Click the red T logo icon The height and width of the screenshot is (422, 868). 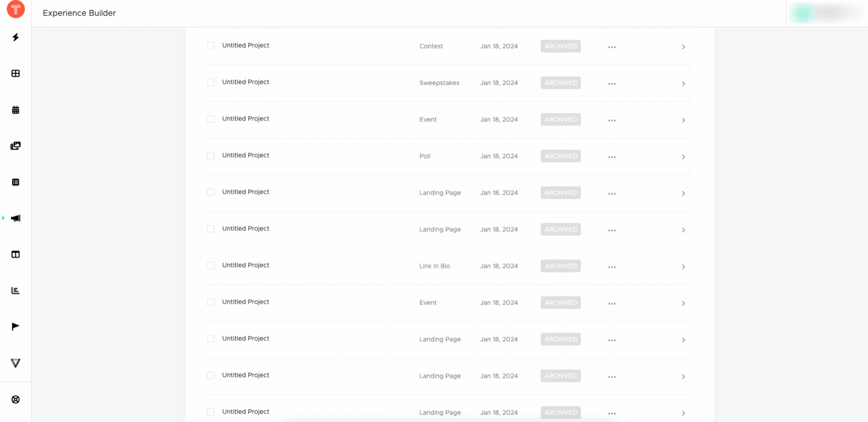pos(15,9)
